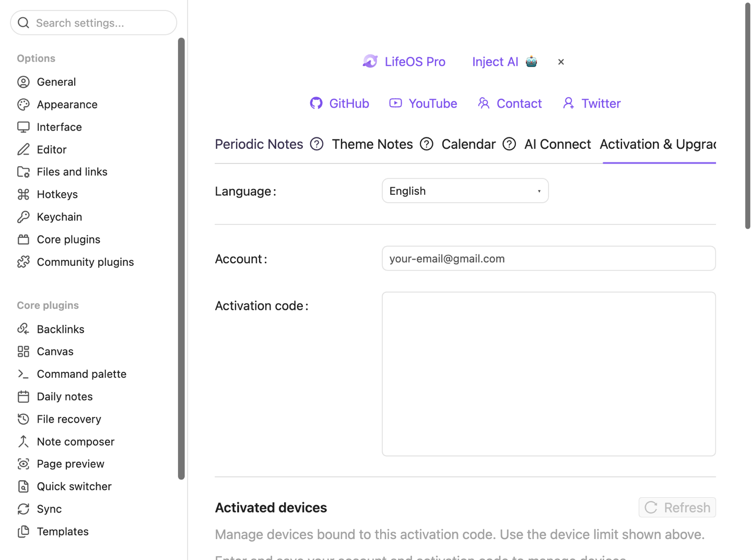Click the Refresh devices button
The image size is (752, 560).
(677, 507)
